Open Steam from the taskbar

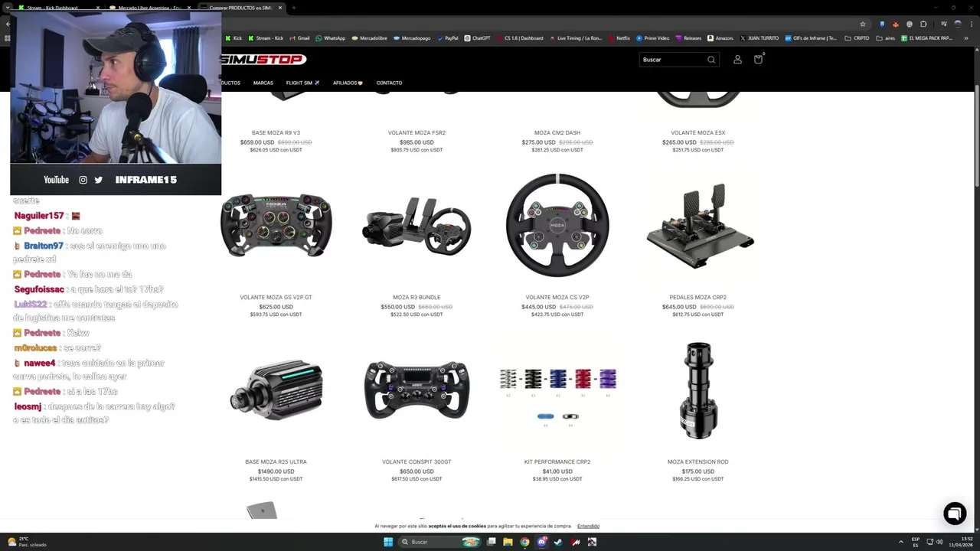pyautogui.click(x=558, y=542)
